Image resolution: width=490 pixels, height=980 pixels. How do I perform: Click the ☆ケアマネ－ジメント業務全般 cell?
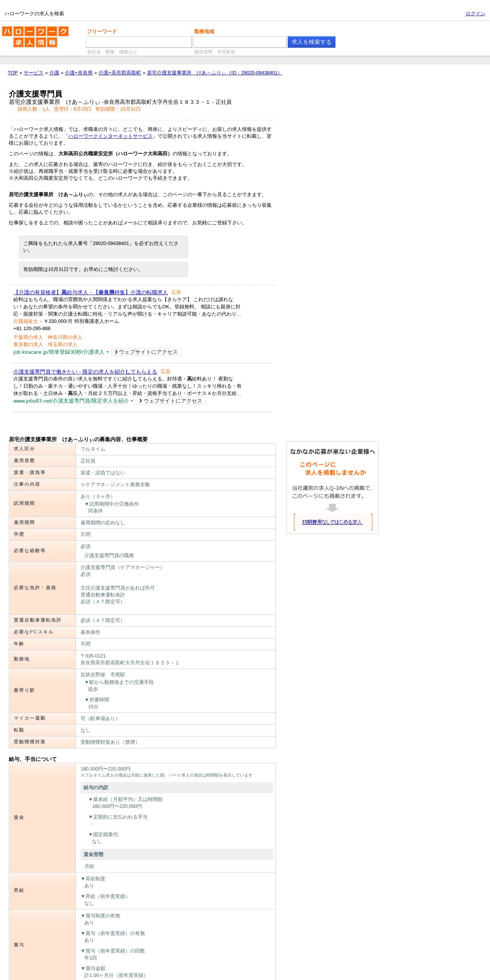point(176,485)
